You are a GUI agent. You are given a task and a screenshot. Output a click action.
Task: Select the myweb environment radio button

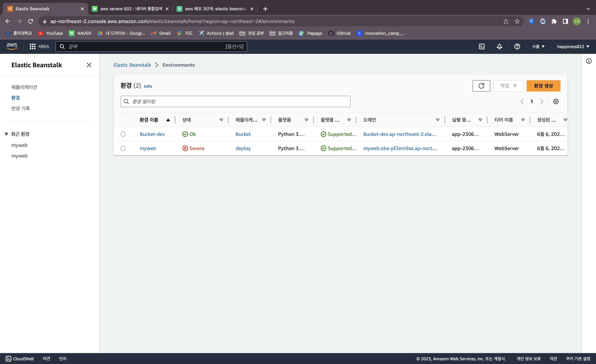pos(123,148)
